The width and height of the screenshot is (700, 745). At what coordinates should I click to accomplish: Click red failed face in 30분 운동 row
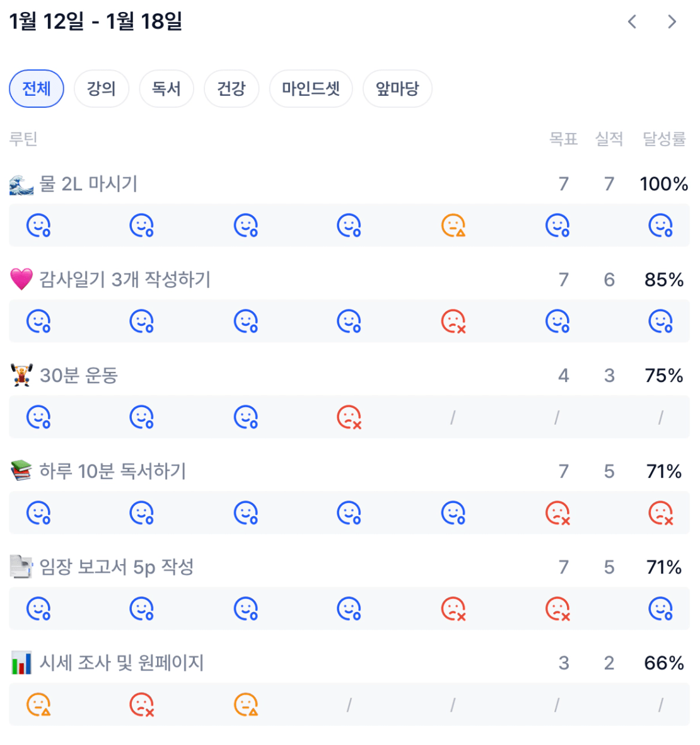pos(349,417)
